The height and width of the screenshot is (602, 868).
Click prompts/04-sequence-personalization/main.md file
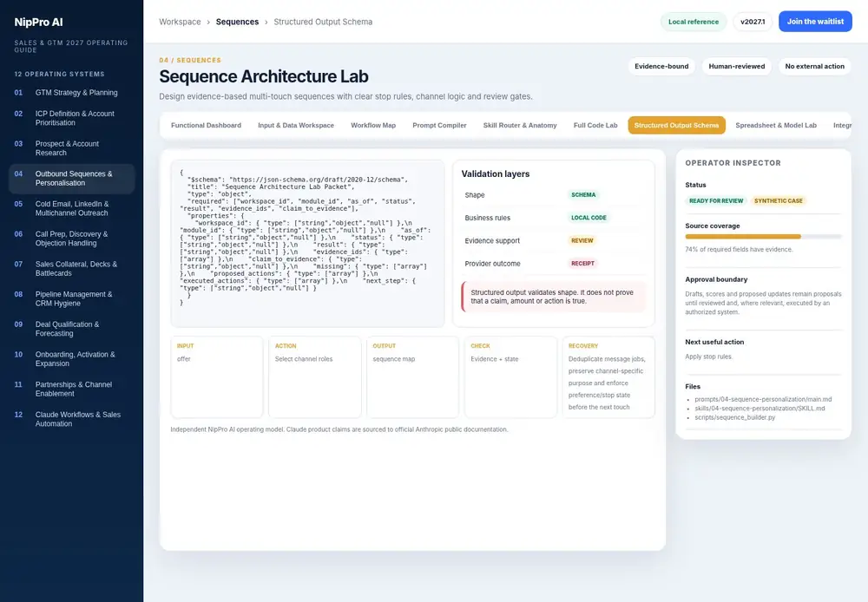tap(763, 400)
